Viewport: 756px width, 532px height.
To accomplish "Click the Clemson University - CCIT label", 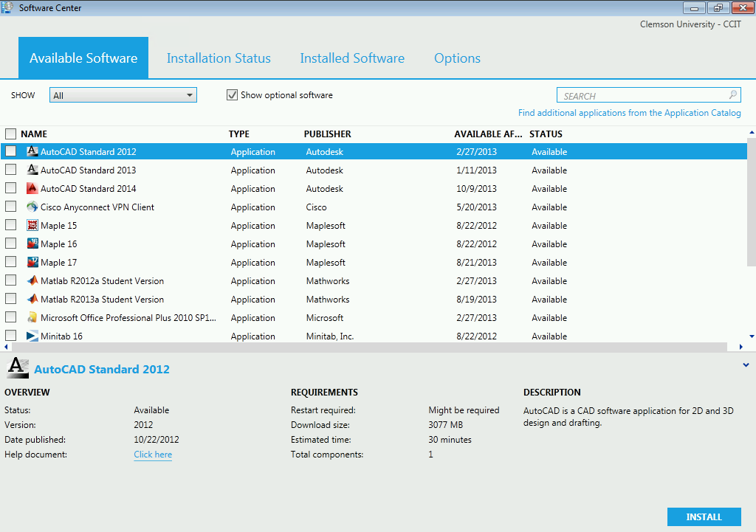I will [690, 24].
